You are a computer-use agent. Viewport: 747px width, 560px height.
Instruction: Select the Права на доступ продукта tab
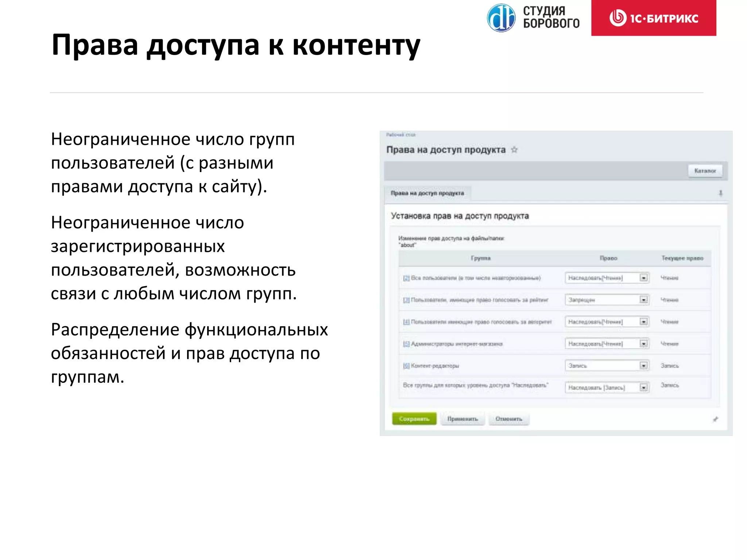click(427, 193)
